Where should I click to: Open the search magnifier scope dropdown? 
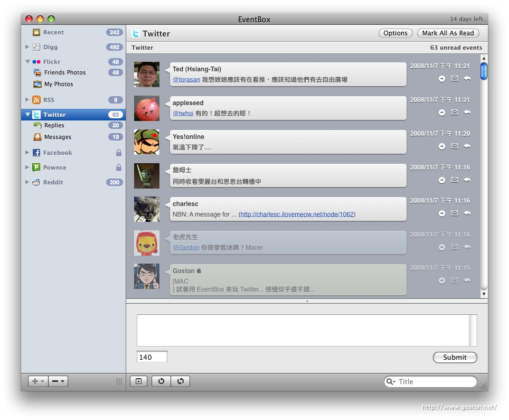pyautogui.click(x=391, y=381)
